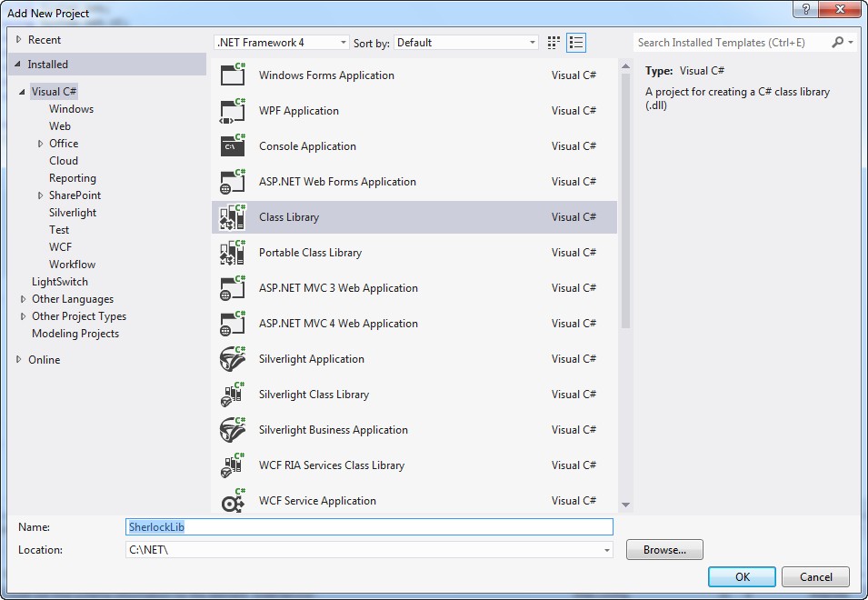This screenshot has height=600, width=868.
Task: Click the project Name input field
Action: pos(369,527)
